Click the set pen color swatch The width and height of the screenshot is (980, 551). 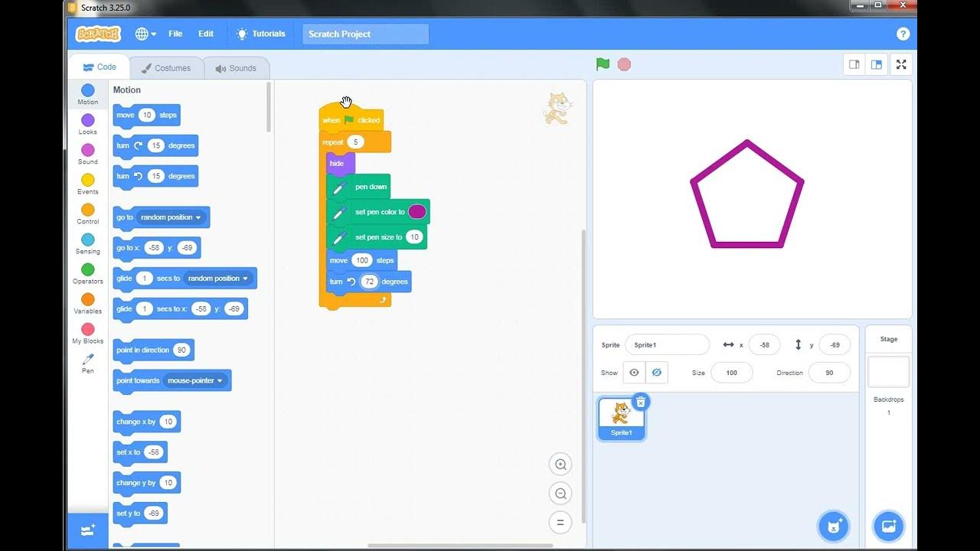click(417, 212)
